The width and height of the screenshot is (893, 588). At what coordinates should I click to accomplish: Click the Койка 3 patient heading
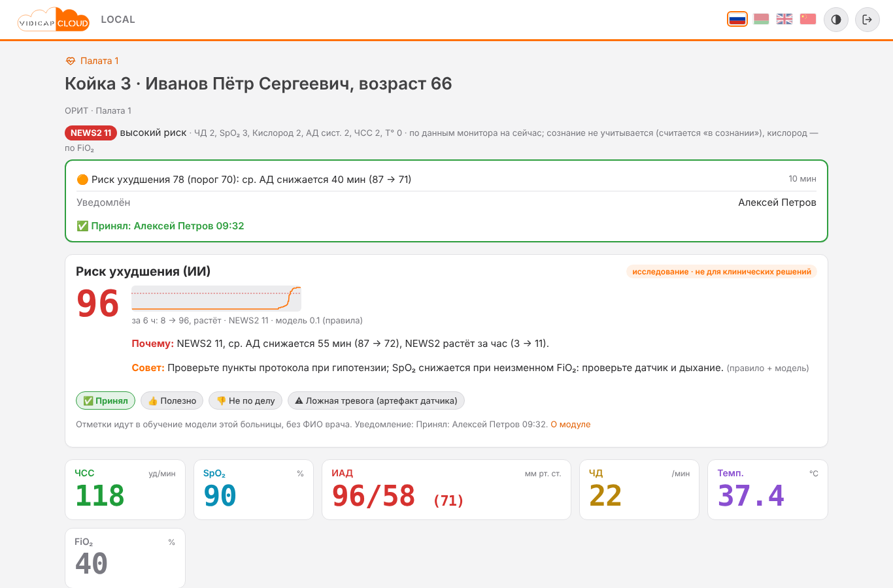(x=258, y=84)
